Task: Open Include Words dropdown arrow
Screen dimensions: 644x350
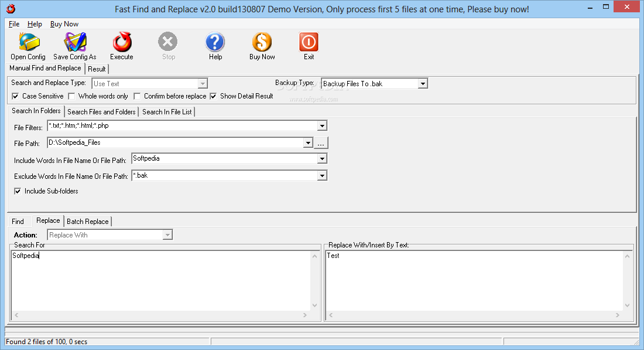Action: (x=322, y=159)
